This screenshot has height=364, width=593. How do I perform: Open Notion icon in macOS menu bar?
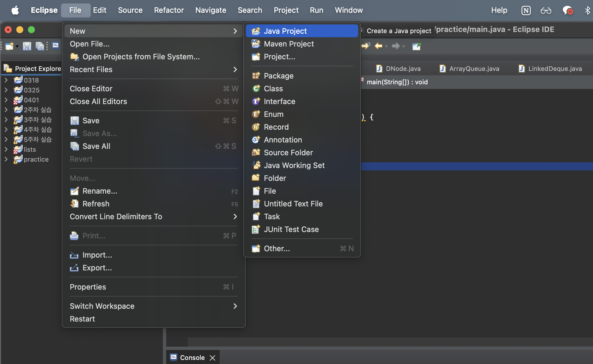[526, 10]
